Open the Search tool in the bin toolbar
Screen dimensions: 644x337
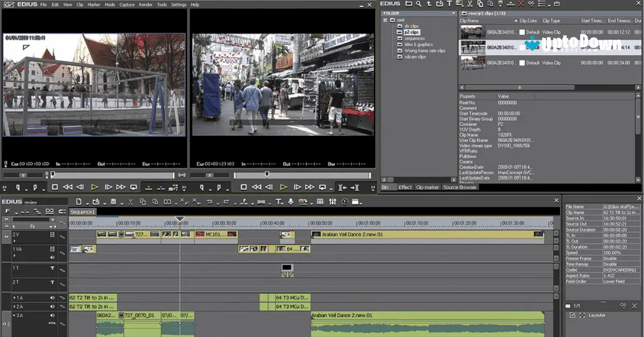(x=419, y=4)
